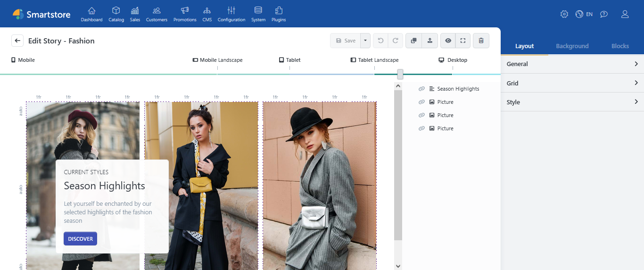644x270 pixels.
Task: Open the Save dropdown caret
Action: (x=365, y=41)
